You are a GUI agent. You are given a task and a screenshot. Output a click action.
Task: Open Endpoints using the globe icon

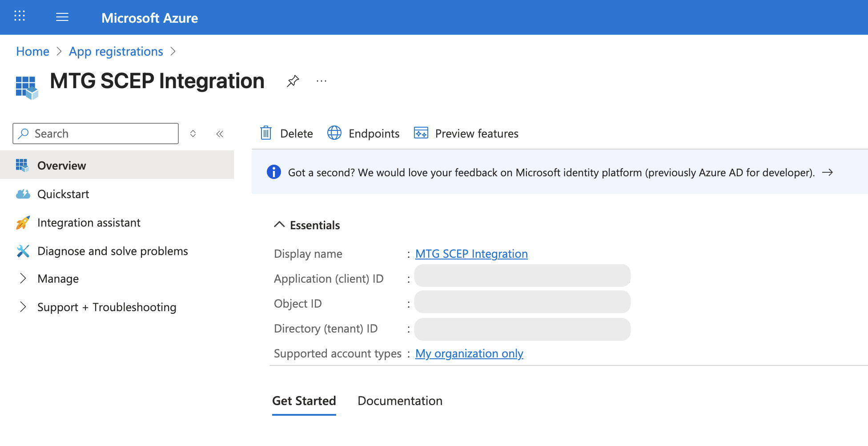334,133
